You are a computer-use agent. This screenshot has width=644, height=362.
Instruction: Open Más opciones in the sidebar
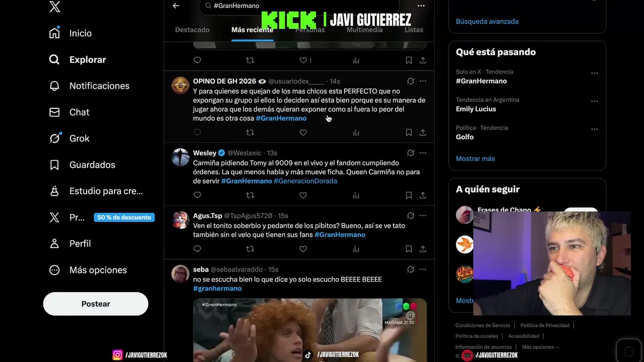click(88, 270)
